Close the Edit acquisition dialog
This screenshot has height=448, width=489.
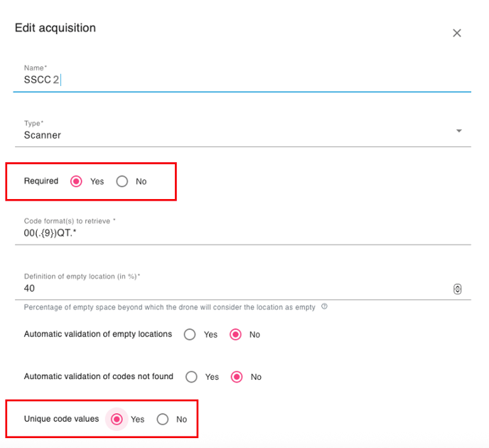pos(457,33)
